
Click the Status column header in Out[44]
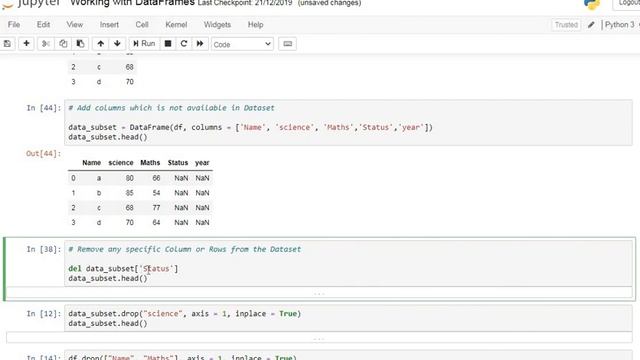point(178,162)
